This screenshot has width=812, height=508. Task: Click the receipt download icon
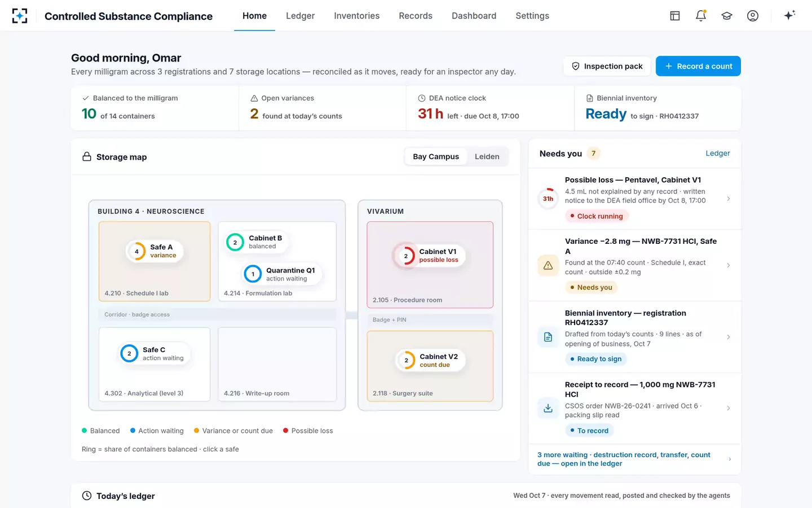pyautogui.click(x=548, y=408)
